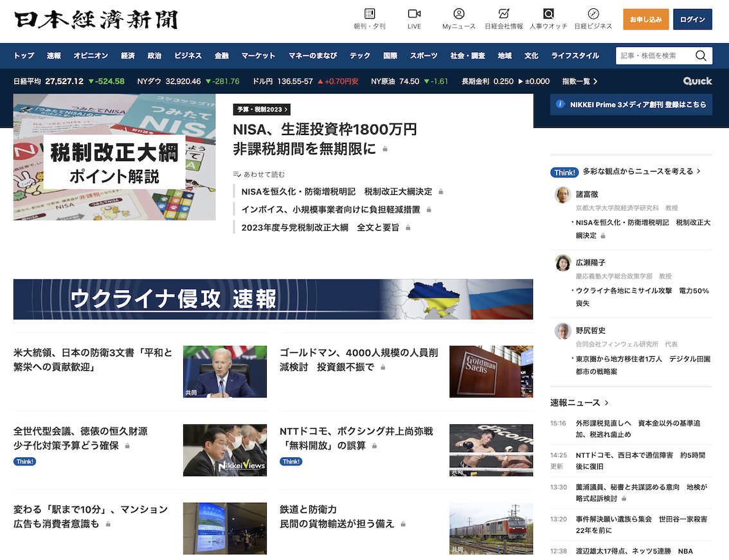The image size is (729, 560).
Task: Open NIKKEI Prime 3メディア創刊 banner
Action: click(x=631, y=105)
